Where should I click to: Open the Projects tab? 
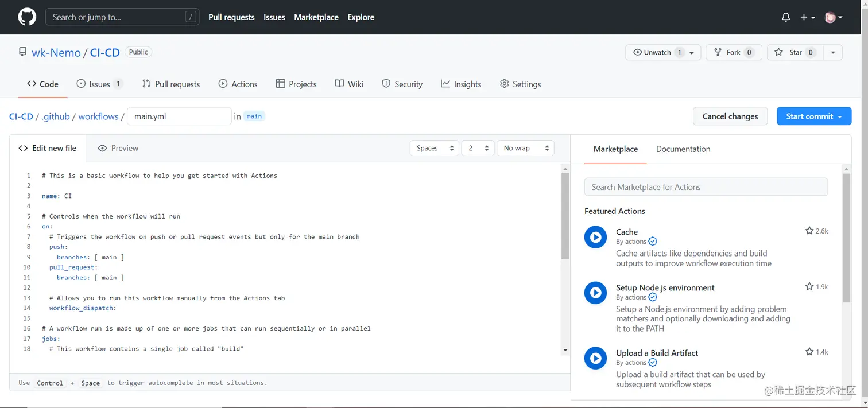[x=296, y=84]
